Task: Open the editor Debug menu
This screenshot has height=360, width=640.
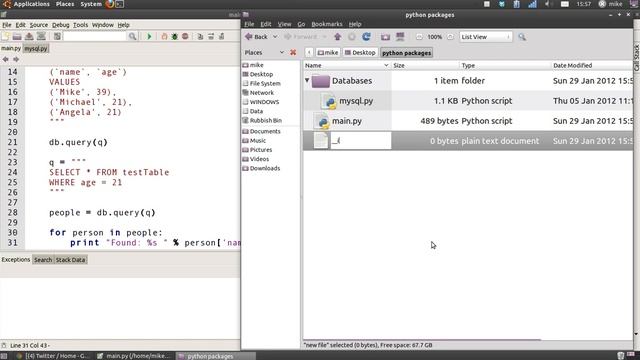Action: (x=60, y=25)
